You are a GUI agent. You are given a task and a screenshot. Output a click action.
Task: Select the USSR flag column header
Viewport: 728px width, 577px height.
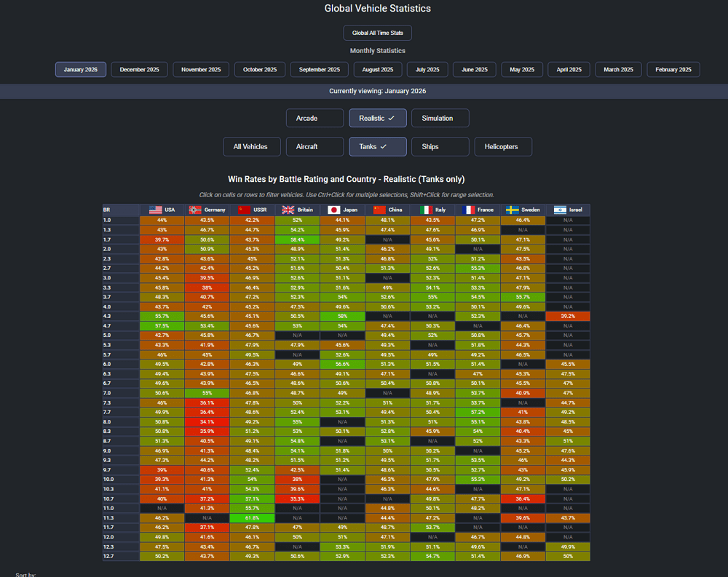[252, 210]
